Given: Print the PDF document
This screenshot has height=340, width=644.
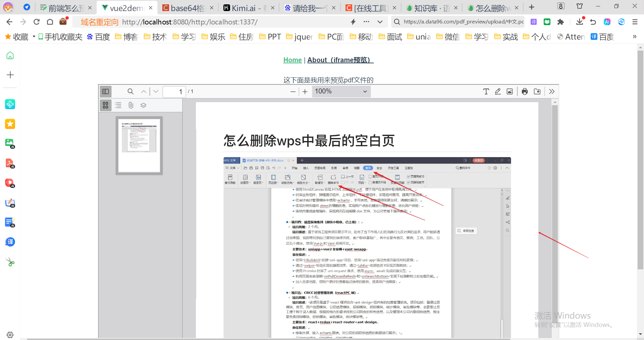Looking at the screenshot, I should click(525, 91).
